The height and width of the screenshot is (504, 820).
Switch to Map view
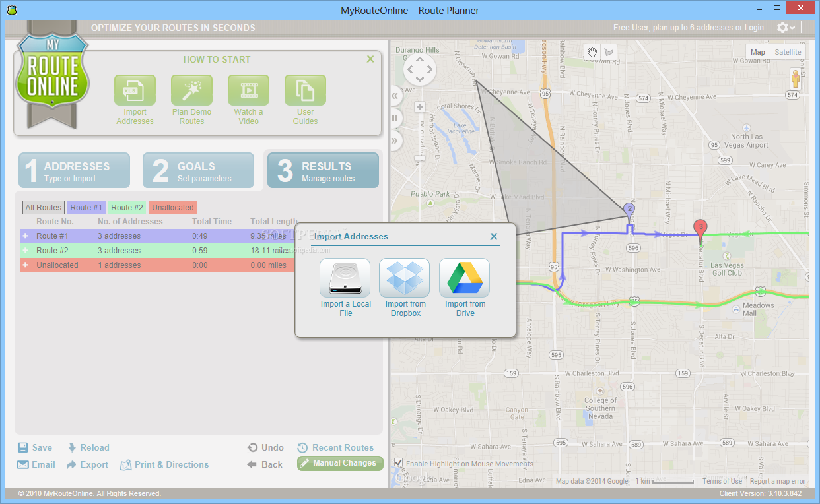coord(758,52)
